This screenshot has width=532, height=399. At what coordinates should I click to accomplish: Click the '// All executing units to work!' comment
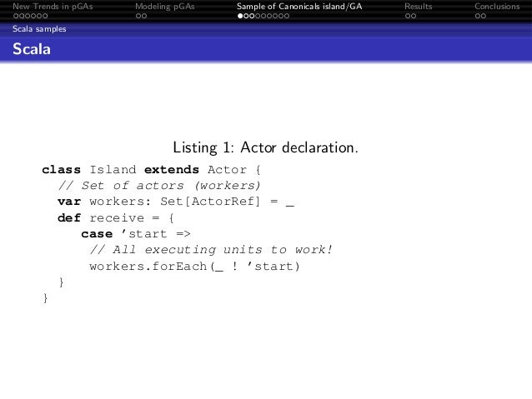pos(211,250)
